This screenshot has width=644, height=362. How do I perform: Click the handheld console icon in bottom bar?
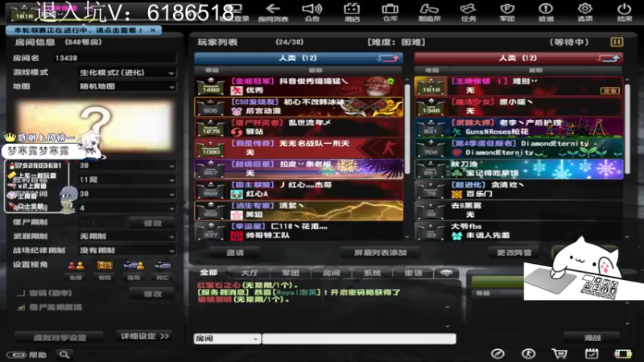point(622,354)
